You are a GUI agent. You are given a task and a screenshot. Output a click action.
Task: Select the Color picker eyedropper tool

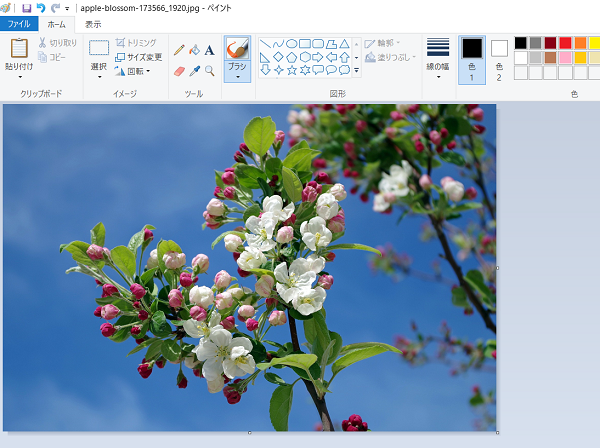click(x=194, y=71)
